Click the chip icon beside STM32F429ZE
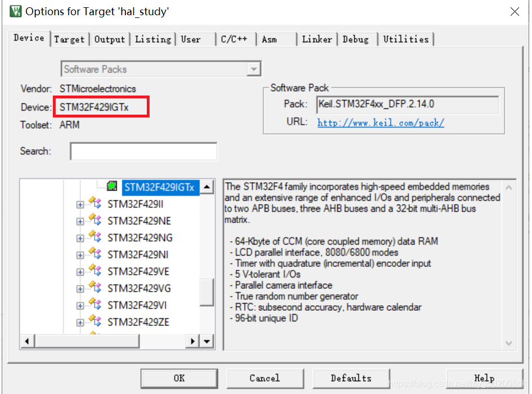Image resolution: width=532 pixels, height=394 pixels. click(x=94, y=321)
